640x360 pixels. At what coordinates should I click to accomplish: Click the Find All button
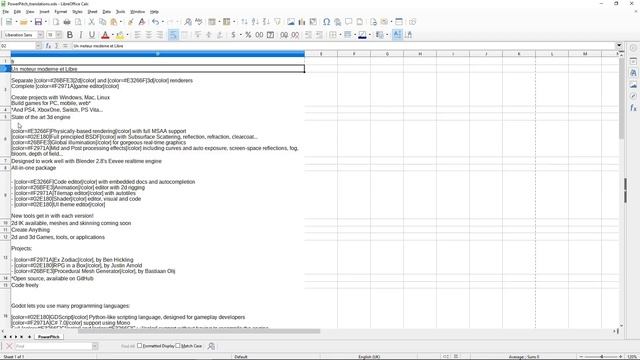pos(128,346)
